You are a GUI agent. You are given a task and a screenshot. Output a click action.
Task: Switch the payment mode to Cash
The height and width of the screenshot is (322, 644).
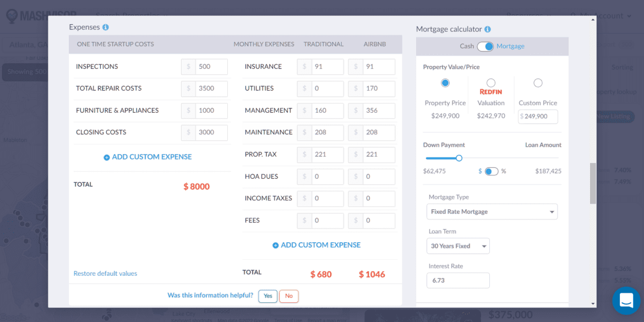point(467,46)
